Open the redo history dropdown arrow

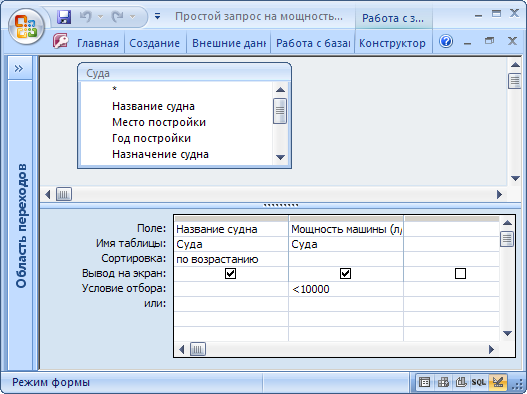[x=132, y=16]
